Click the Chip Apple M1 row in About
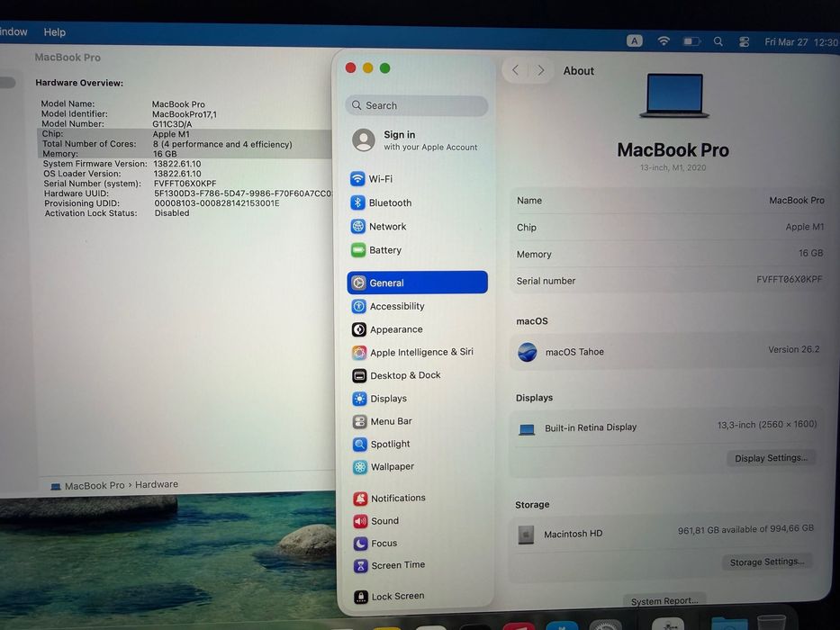Screen dimensions: 840x630 pyautogui.click(x=670, y=227)
